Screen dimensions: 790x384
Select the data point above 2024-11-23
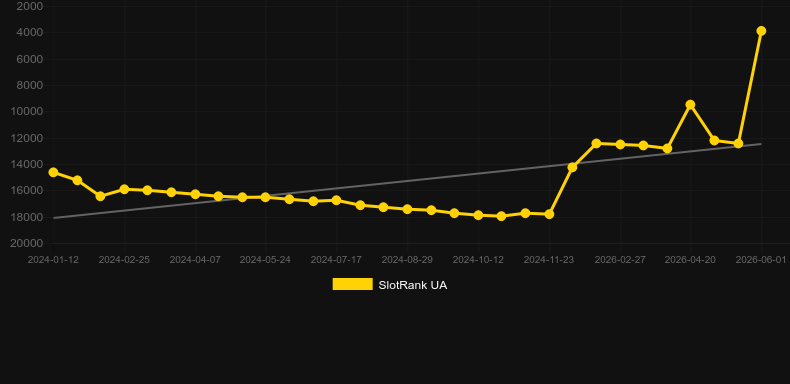click(549, 214)
